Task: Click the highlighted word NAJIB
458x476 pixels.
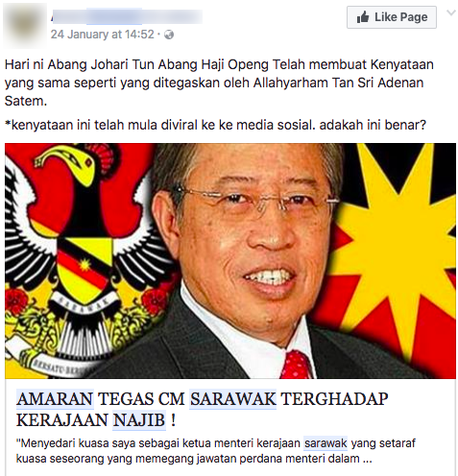Action: pos(139,420)
